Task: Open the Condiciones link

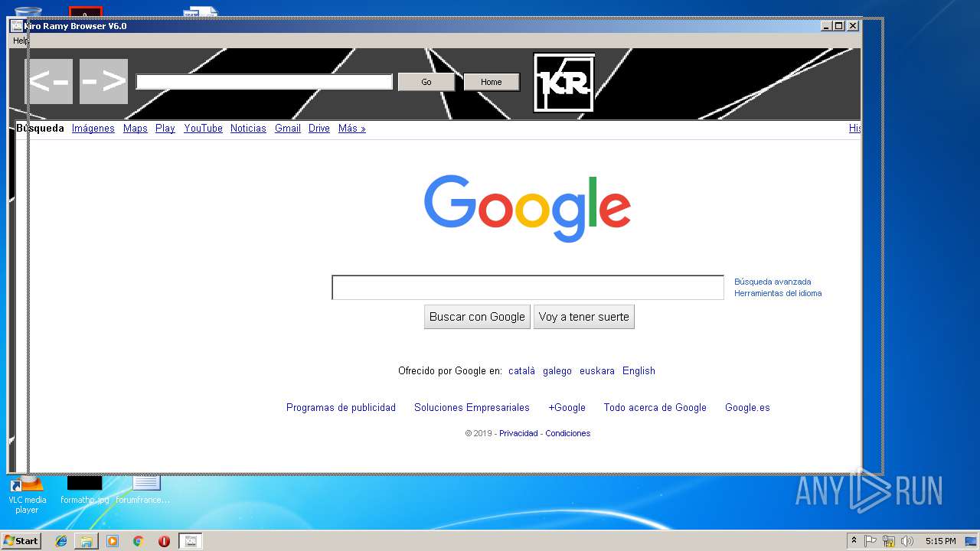Action: point(568,433)
